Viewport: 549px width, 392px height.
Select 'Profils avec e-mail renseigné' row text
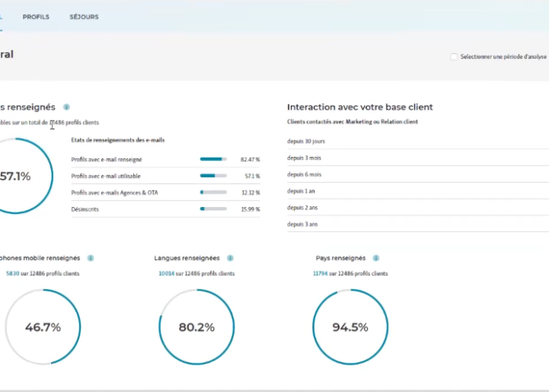pos(107,160)
